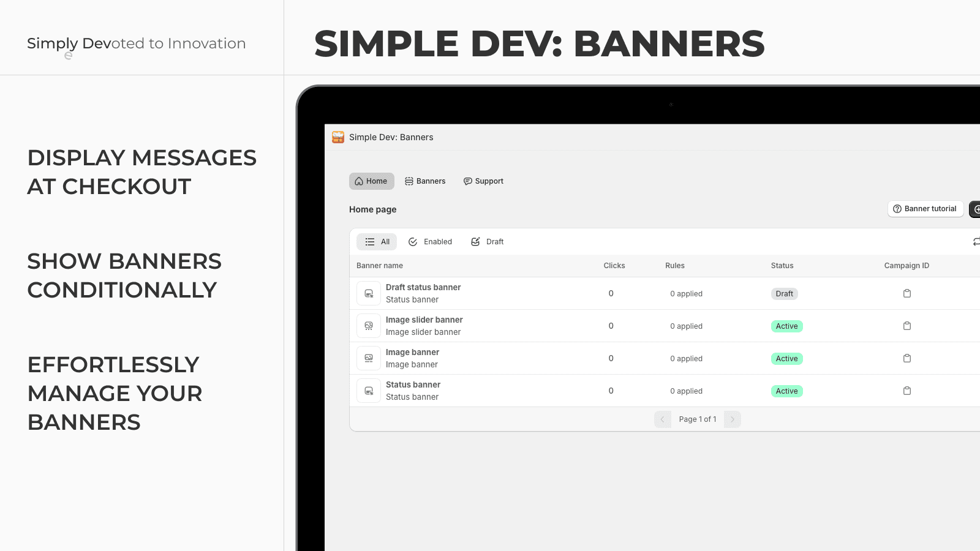Image resolution: width=980 pixels, height=551 pixels.
Task: Click the dark plus icon to create a banner
Action: [976, 209]
